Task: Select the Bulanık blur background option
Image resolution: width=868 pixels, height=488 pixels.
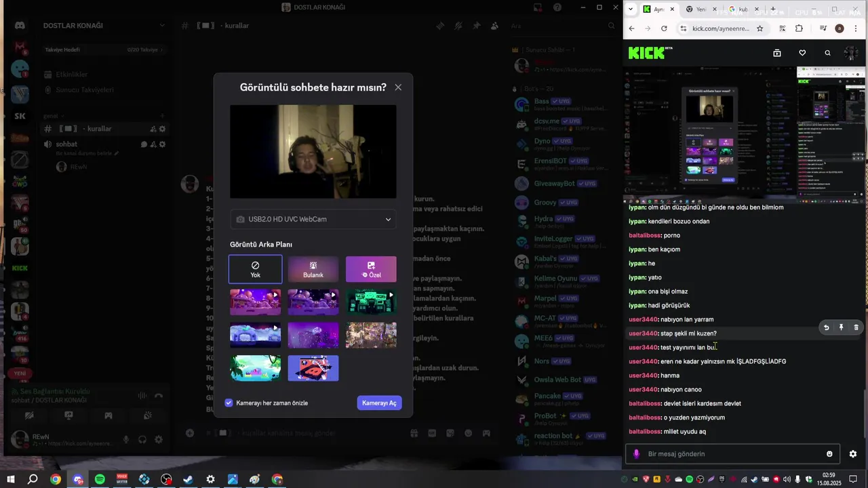Action: [x=313, y=269]
